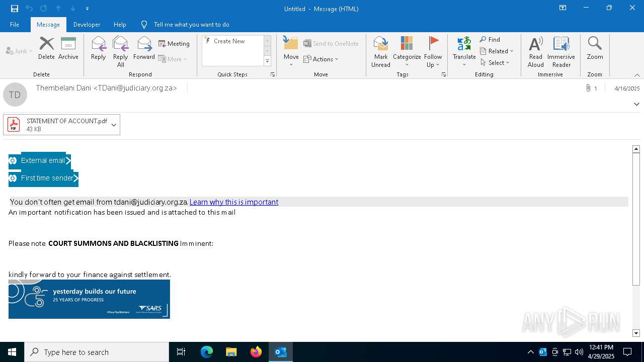Open the Categorize menu
This screenshot has width=644, height=362.
407,51
